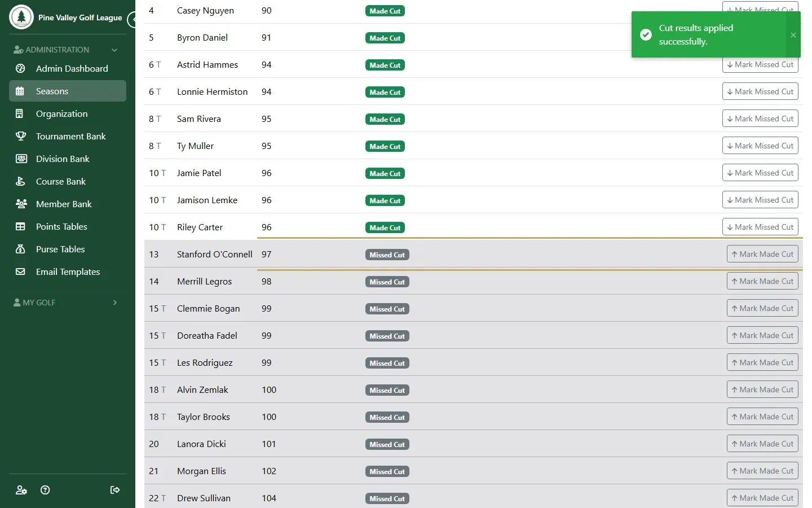Select the player name Astrid Hammes
The width and height of the screenshot is (812, 508).
pyautogui.click(x=208, y=65)
